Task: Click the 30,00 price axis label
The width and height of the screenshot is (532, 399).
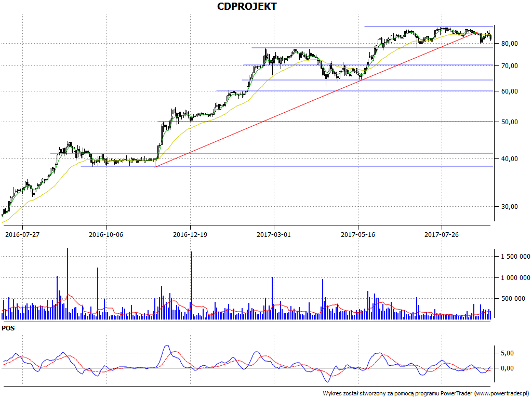Action: pos(509,207)
